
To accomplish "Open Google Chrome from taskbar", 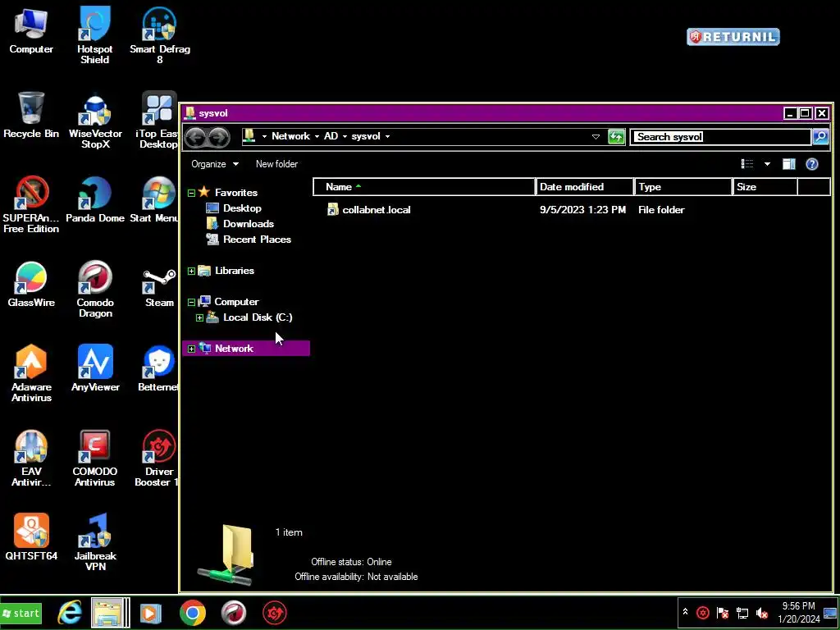I will (192, 613).
